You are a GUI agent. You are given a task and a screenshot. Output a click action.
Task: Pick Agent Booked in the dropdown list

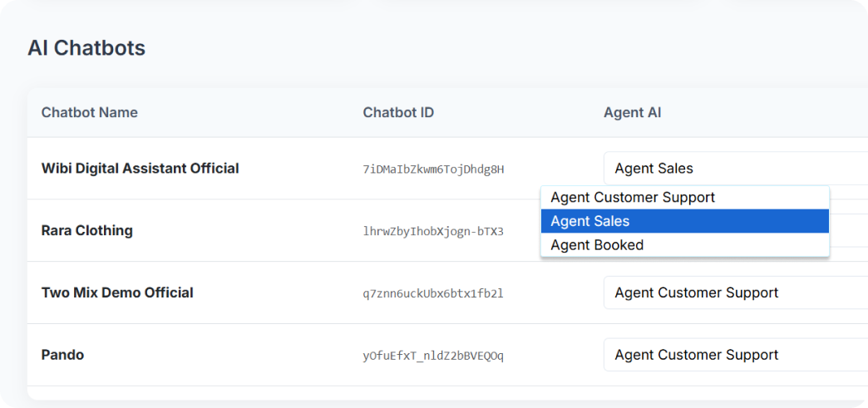click(x=597, y=245)
